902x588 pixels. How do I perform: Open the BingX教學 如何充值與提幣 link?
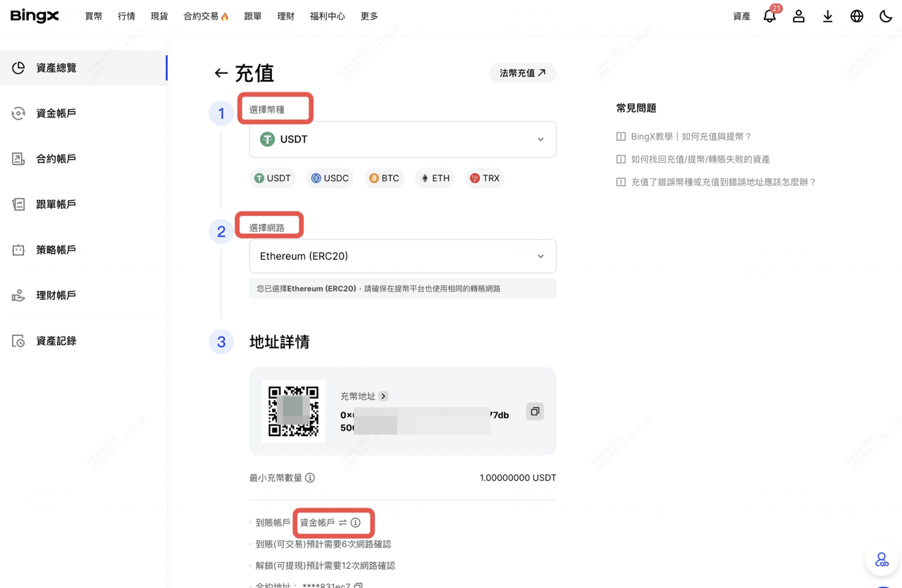coord(691,137)
